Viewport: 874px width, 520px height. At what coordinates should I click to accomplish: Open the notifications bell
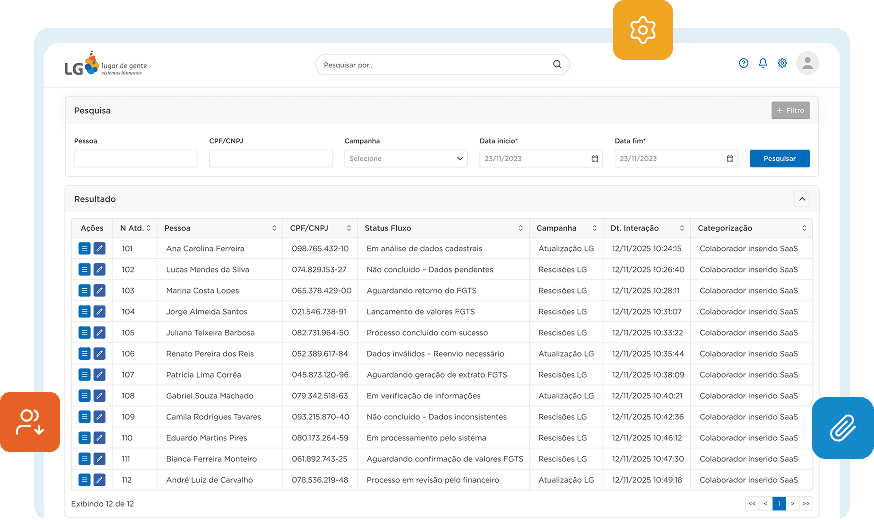point(763,63)
